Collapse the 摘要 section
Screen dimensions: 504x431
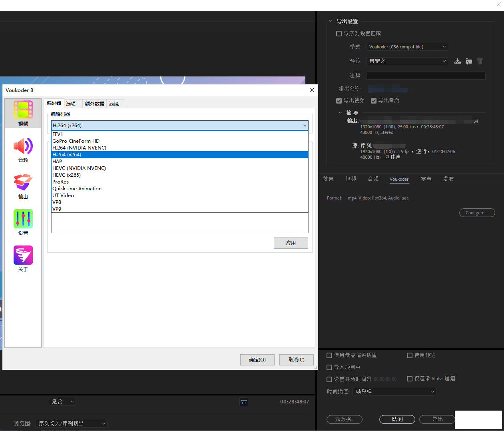[341, 113]
